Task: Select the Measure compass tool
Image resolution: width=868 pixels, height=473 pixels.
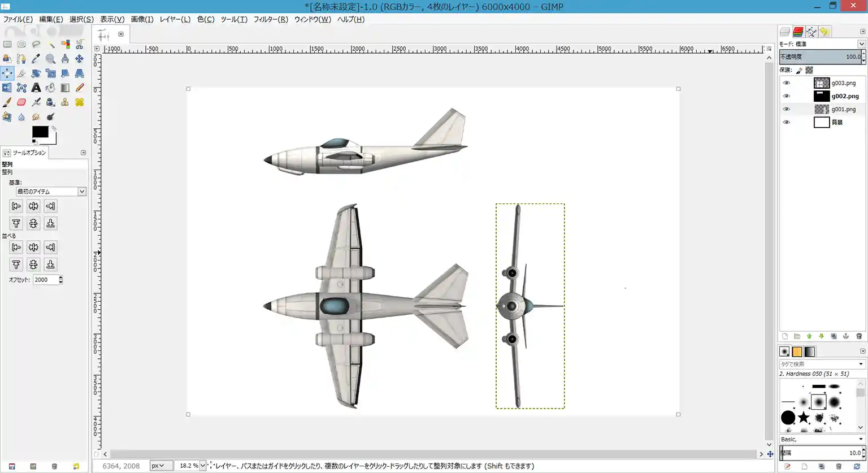Action: click(65, 59)
